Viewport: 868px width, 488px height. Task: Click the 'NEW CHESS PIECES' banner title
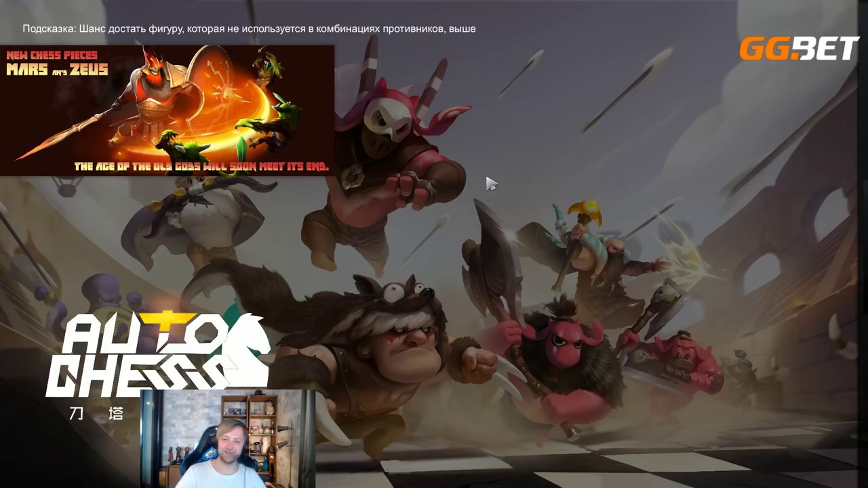(52, 55)
